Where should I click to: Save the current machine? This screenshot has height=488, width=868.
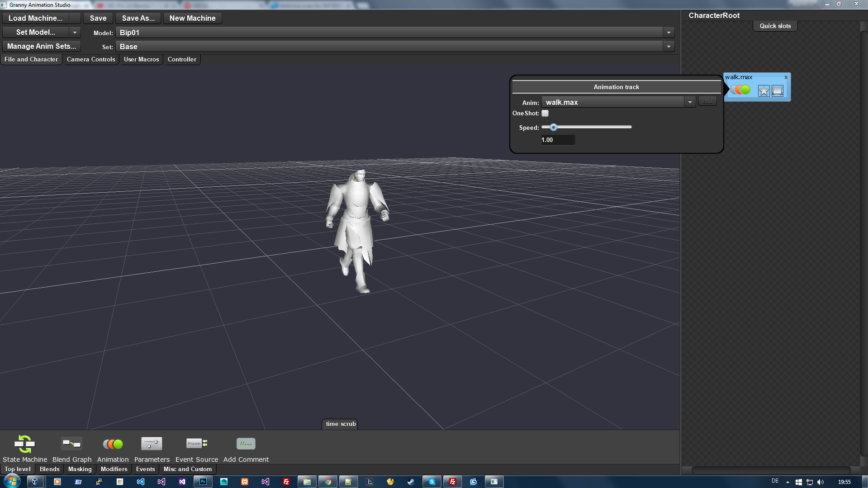98,18
